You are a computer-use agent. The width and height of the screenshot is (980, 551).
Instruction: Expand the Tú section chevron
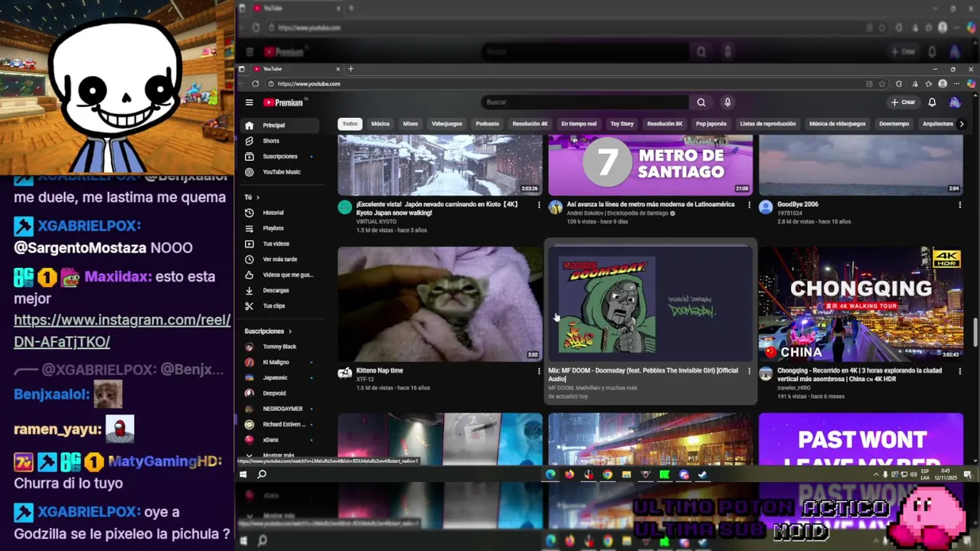[258, 197]
